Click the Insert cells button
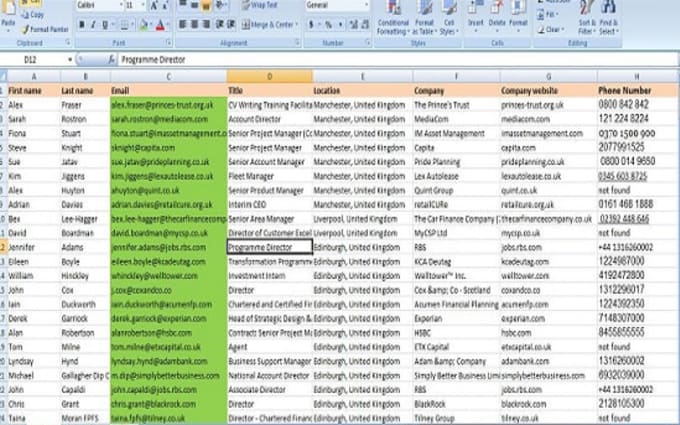This screenshot has width=680, height=425. click(476, 17)
